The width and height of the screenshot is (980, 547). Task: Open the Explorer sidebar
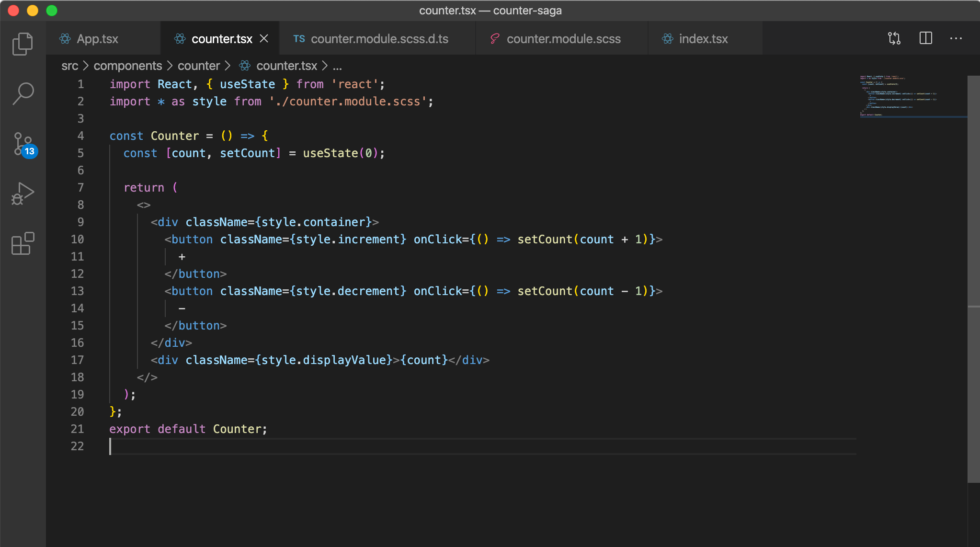[x=22, y=44]
